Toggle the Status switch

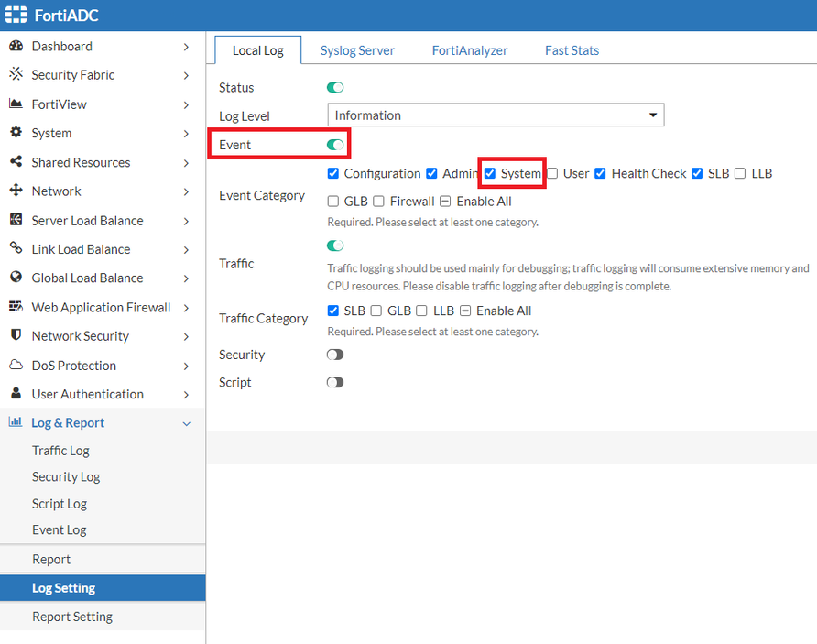tap(335, 88)
